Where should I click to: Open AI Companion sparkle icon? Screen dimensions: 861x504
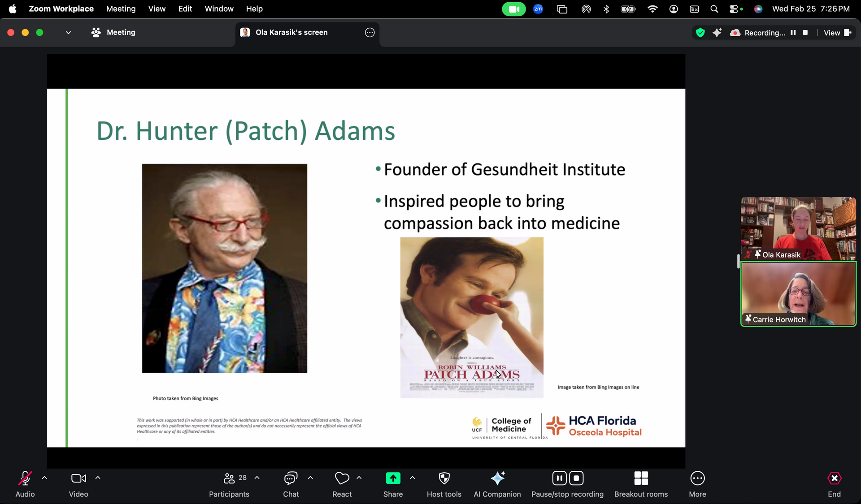(497, 478)
